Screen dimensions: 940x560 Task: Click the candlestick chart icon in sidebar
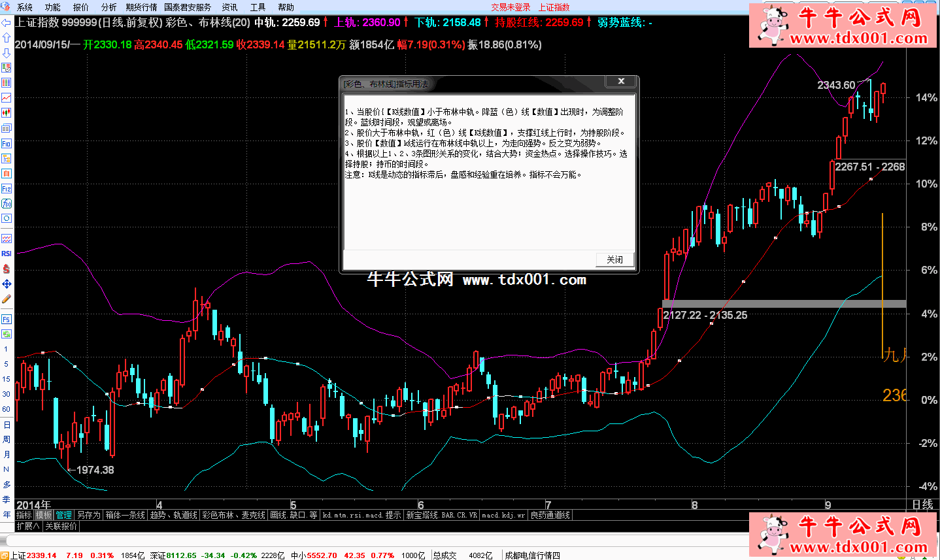click(6, 113)
